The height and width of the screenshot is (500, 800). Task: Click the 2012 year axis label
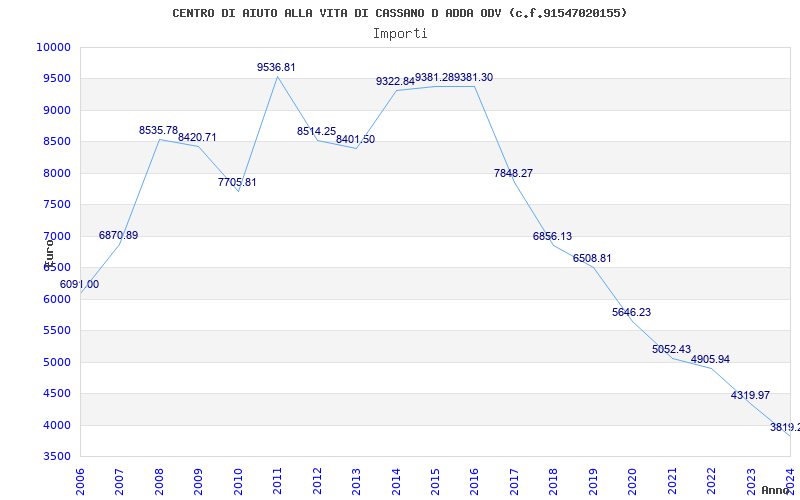[x=317, y=482]
